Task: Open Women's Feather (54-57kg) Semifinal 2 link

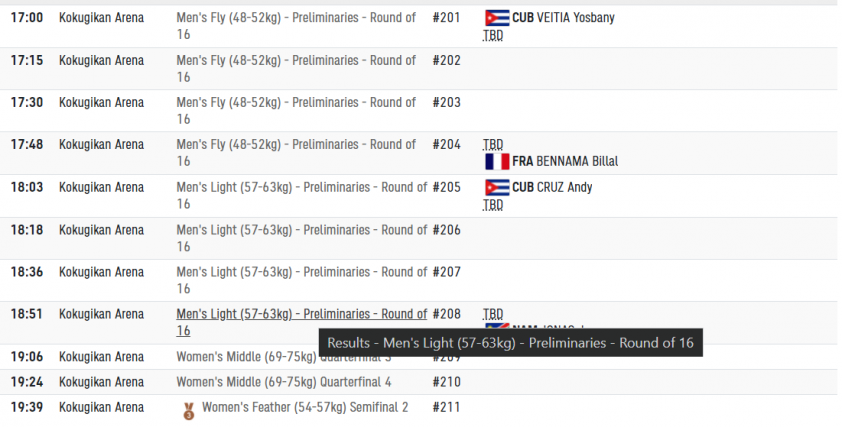Action: pos(304,407)
